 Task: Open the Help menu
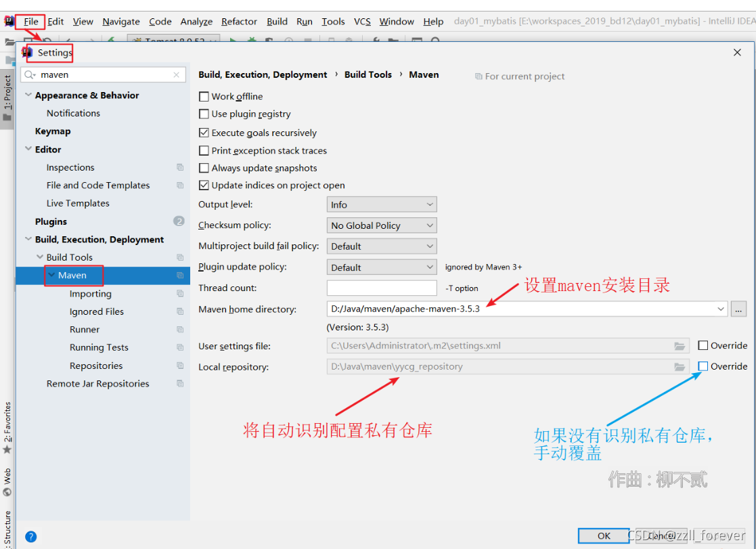coord(433,22)
